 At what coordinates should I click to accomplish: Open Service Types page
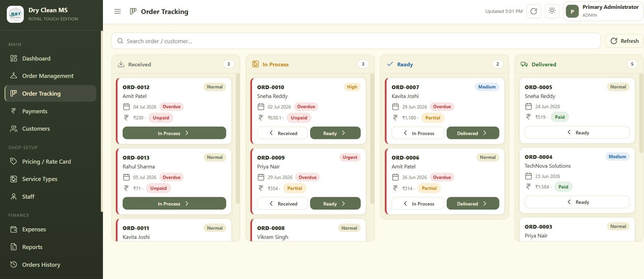50,179
